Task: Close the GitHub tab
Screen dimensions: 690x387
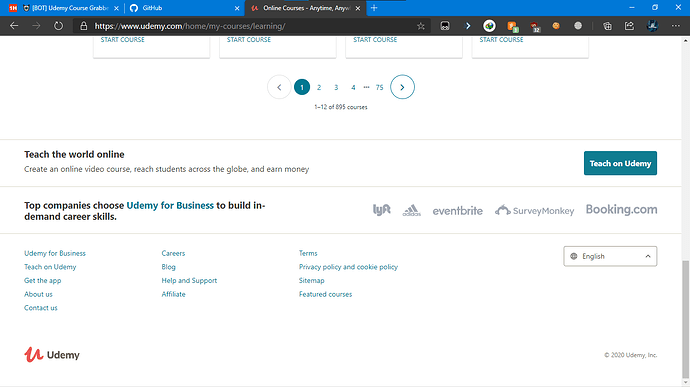Action: point(237,8)
